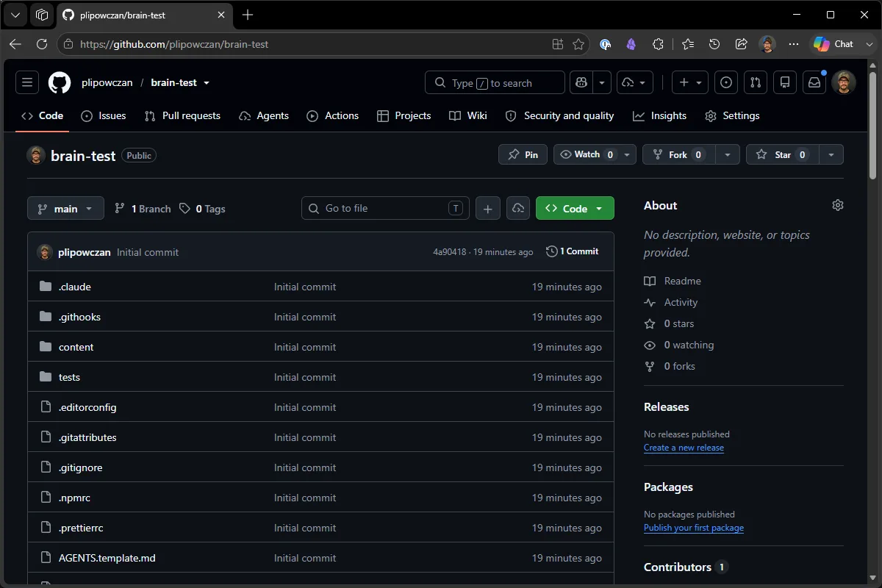The width and height of the screenshot is (882, 588).
Task: Open the user avatar menu in the GitHub header
Action: tap(844, 82)
